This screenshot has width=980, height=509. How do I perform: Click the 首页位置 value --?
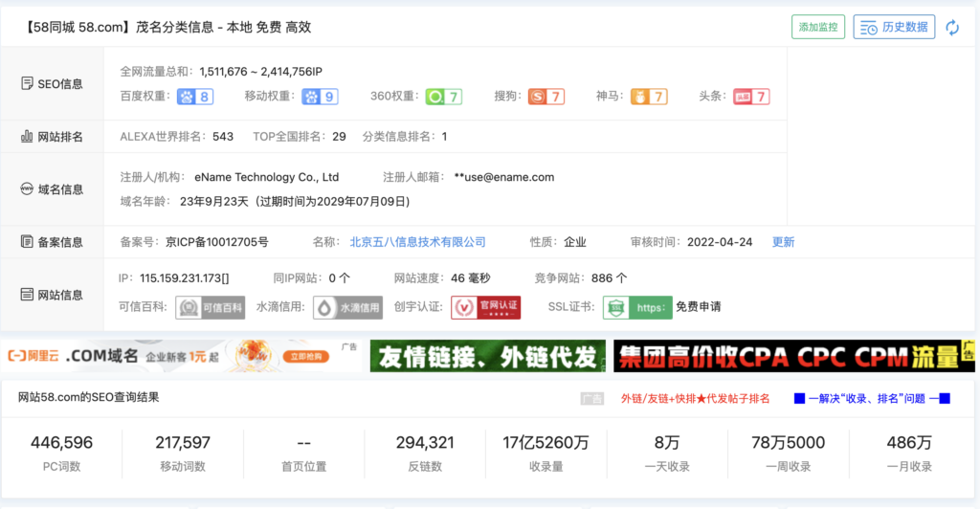pyautogui.click(x=303, y=443)
